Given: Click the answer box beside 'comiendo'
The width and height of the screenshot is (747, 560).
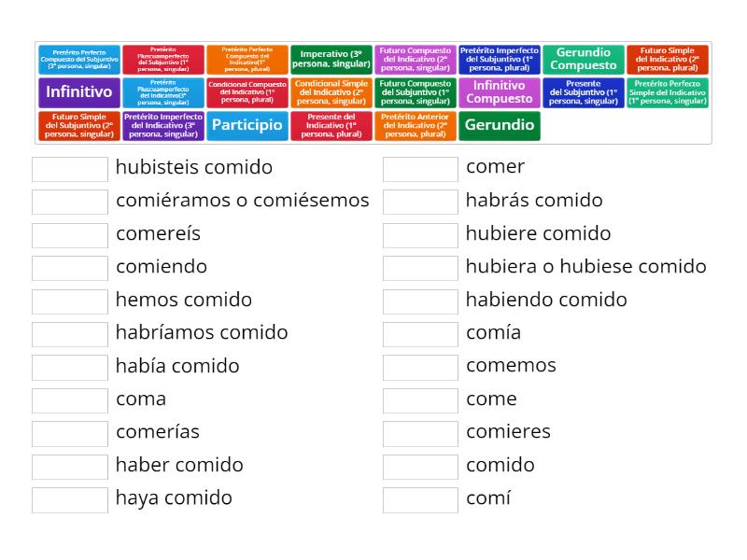Looking at the screenshot, I should click(x=70, y=268).
